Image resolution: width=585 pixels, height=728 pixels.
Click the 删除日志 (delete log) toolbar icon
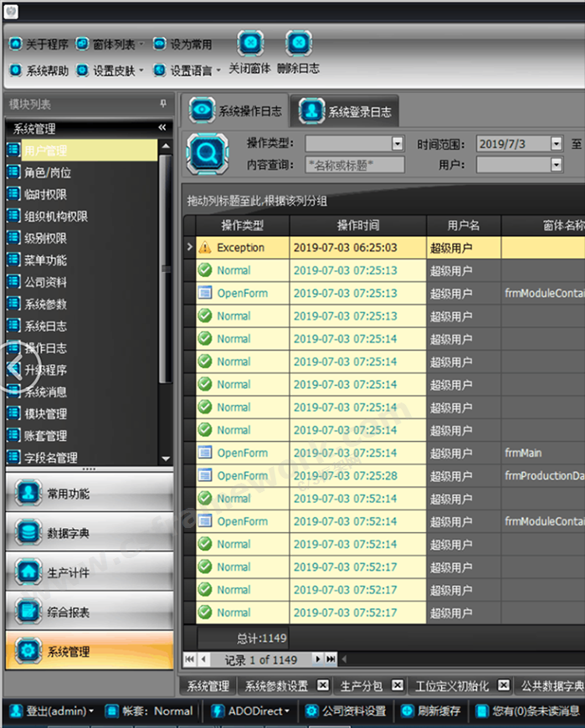click(297, 44)
